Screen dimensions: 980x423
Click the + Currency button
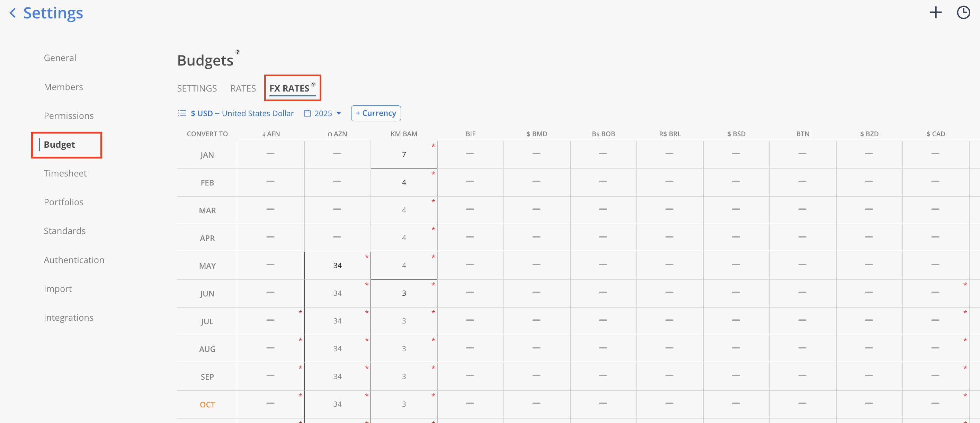tap(375, 113)
